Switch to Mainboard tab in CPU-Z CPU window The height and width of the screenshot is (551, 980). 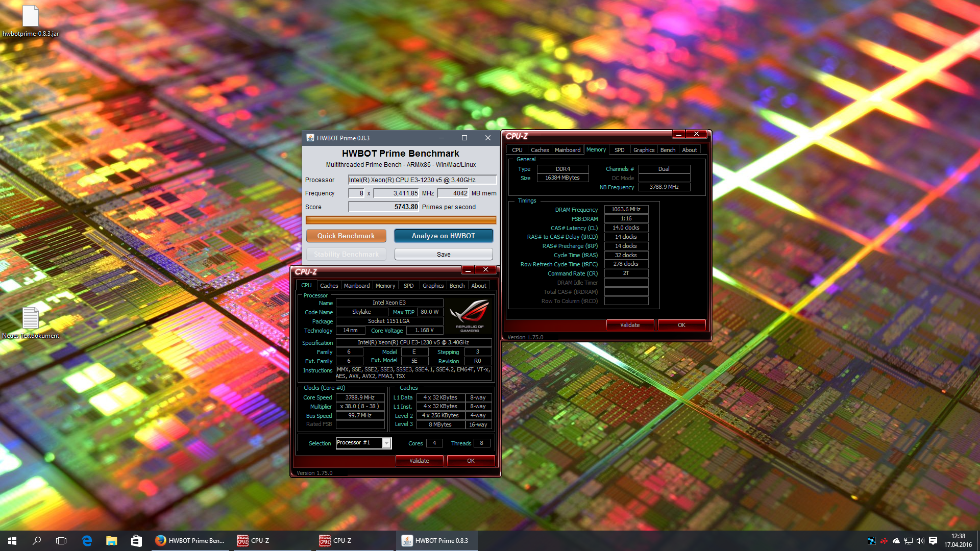click(357, 286)
